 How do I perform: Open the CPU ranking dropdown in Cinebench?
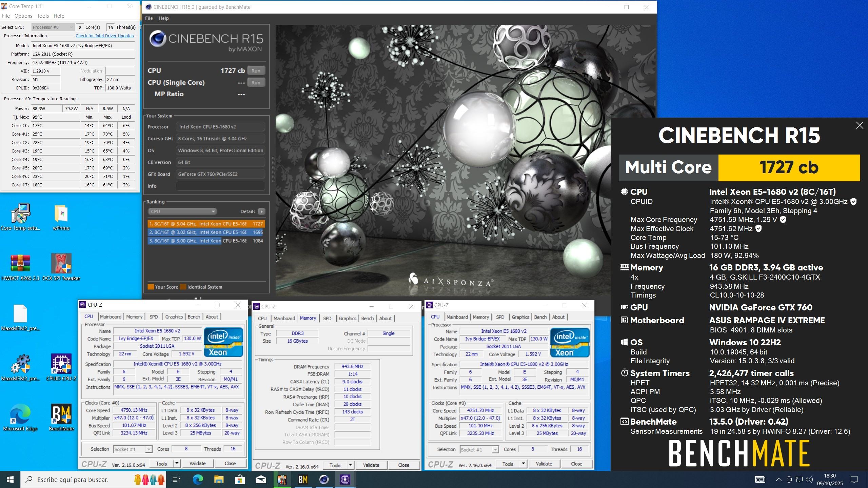[182, 211]
